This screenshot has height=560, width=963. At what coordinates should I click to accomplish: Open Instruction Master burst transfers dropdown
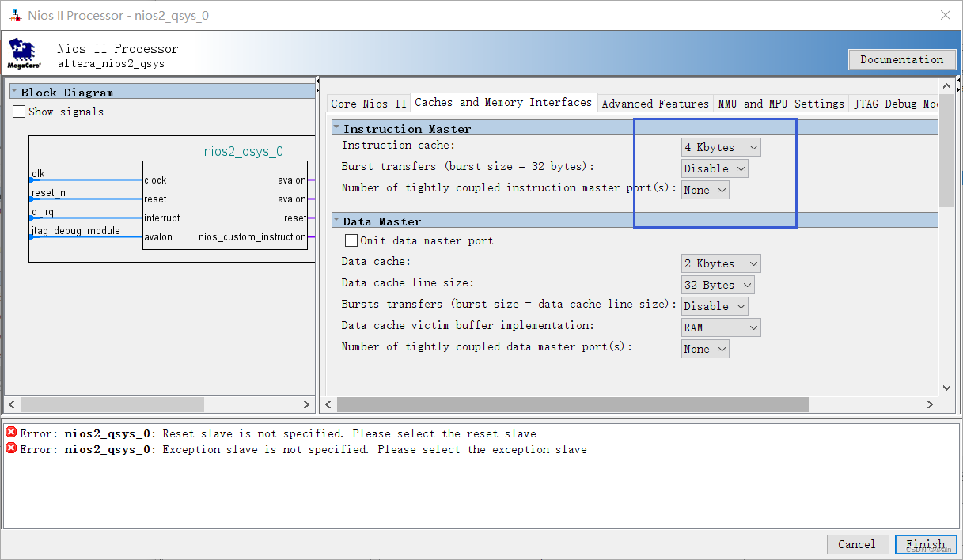tap(715, 168)
